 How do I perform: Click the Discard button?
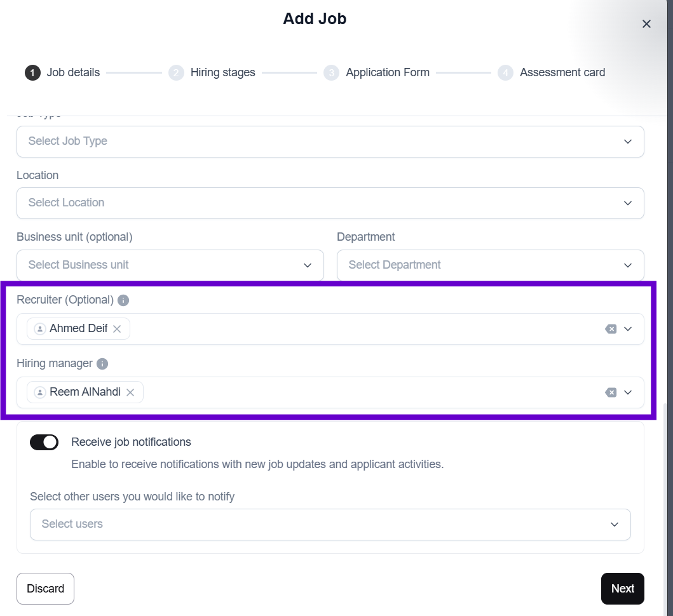point(45,589)
